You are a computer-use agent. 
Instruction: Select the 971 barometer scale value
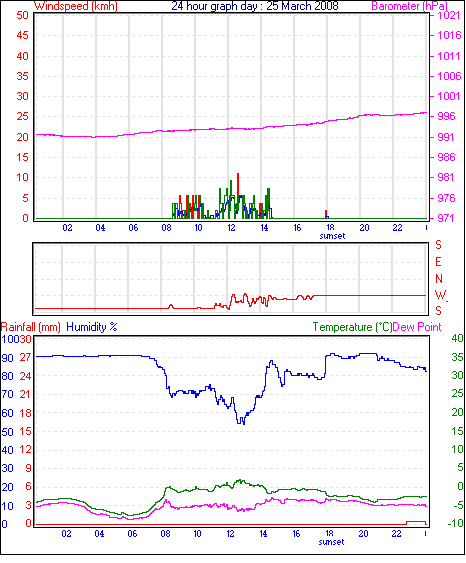446,218
